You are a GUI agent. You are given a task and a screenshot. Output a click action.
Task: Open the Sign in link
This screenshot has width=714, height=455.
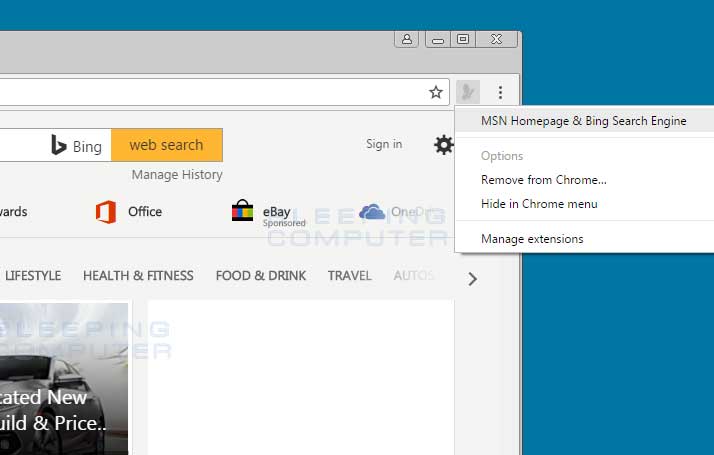click(x=384, y=144)
